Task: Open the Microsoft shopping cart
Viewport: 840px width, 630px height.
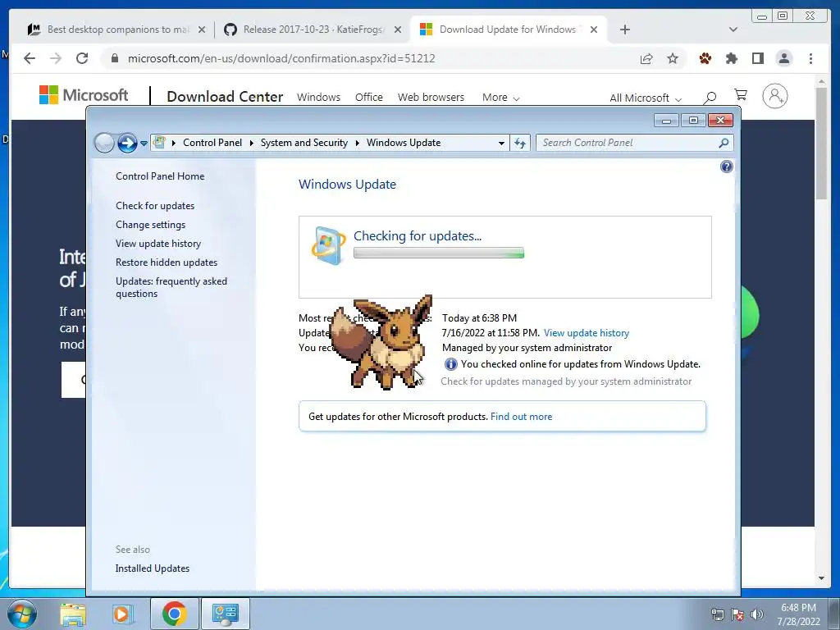Action: (741, 95)
